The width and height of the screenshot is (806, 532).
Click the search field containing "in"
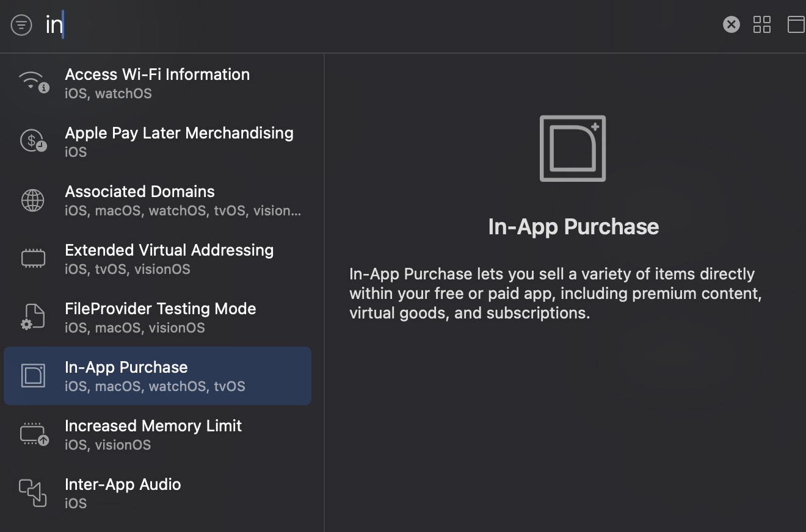tap(379, 25)
